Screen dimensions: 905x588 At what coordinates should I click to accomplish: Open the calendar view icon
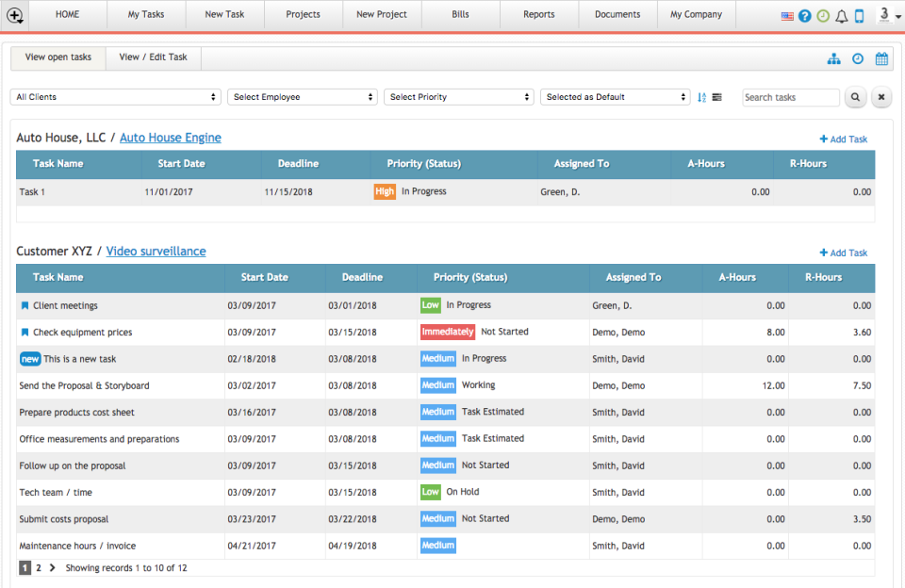point(881,58)
